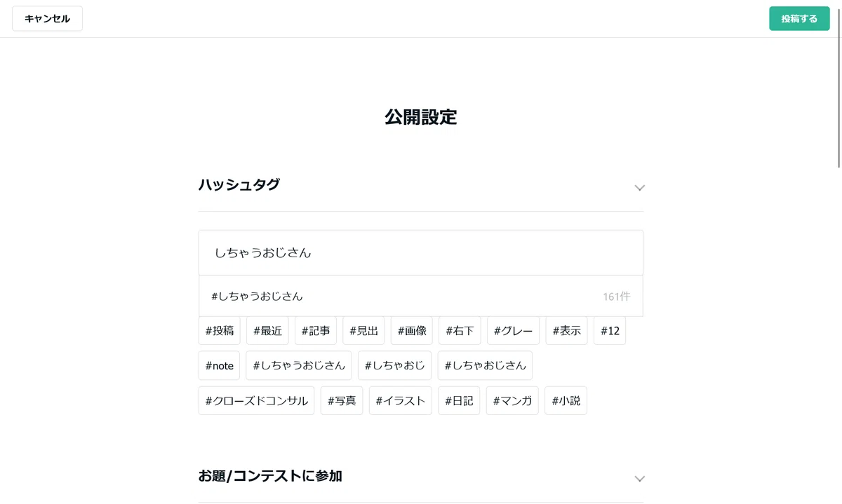Pick the #イラスト hashtag chip
The image size is (842, 504).
tap(400, 400)
